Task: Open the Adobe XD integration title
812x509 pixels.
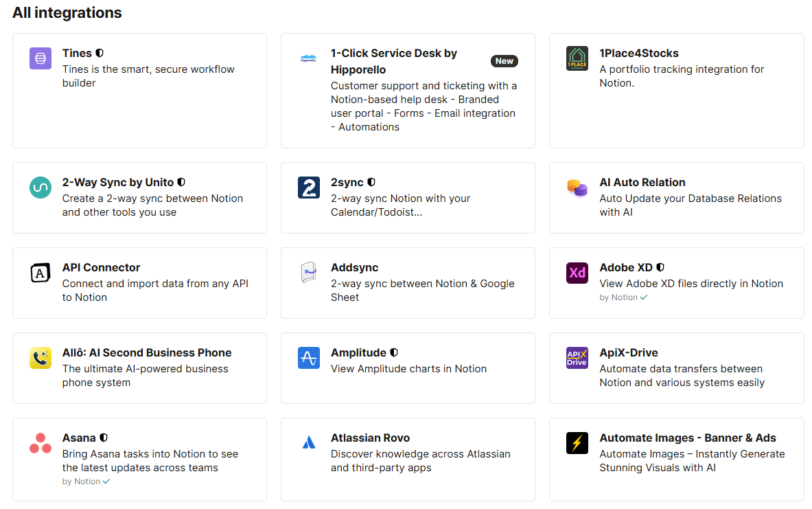Action: (626, 267)
